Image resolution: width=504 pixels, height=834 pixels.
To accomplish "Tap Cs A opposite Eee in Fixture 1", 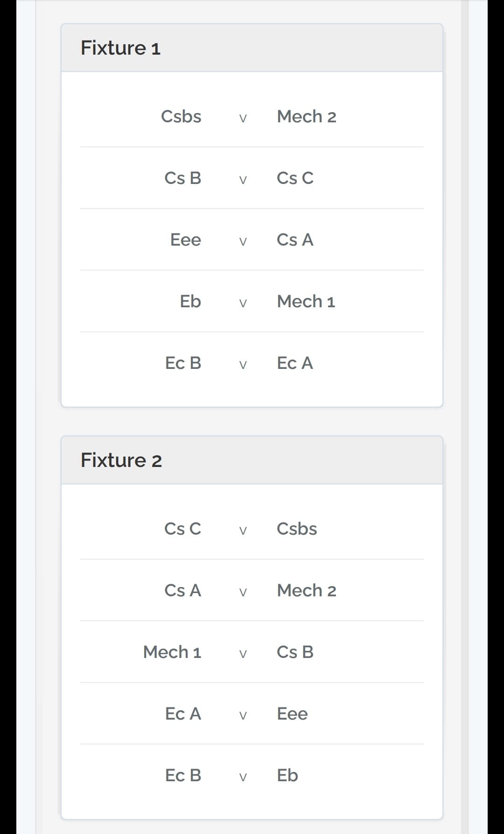I will 295,240.
